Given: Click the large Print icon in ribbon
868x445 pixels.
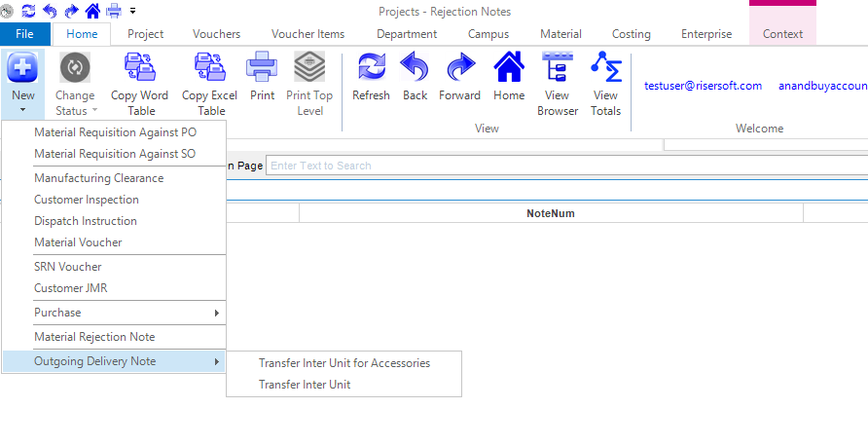Looking at the screenshot, I should (x=262, y=70).
